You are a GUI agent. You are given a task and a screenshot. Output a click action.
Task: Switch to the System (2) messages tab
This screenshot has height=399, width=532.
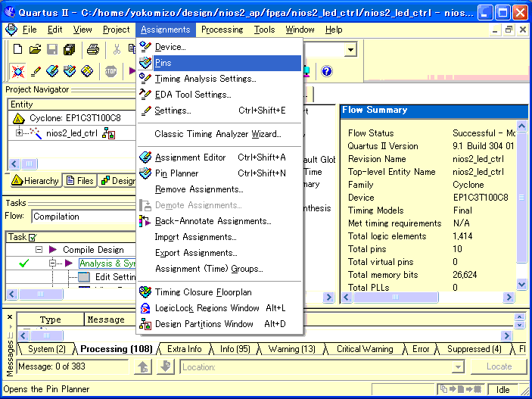[x=46, y=349]
